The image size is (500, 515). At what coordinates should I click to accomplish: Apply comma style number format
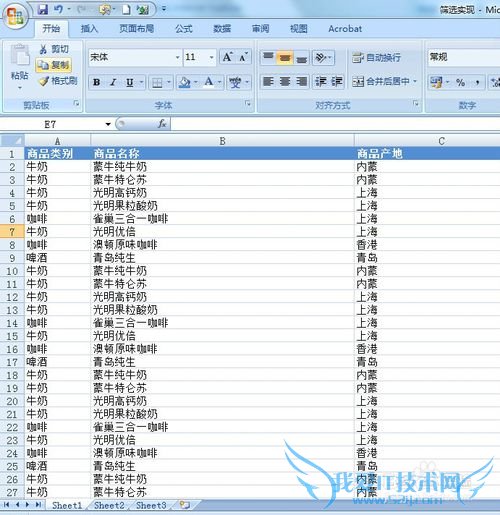478,82
